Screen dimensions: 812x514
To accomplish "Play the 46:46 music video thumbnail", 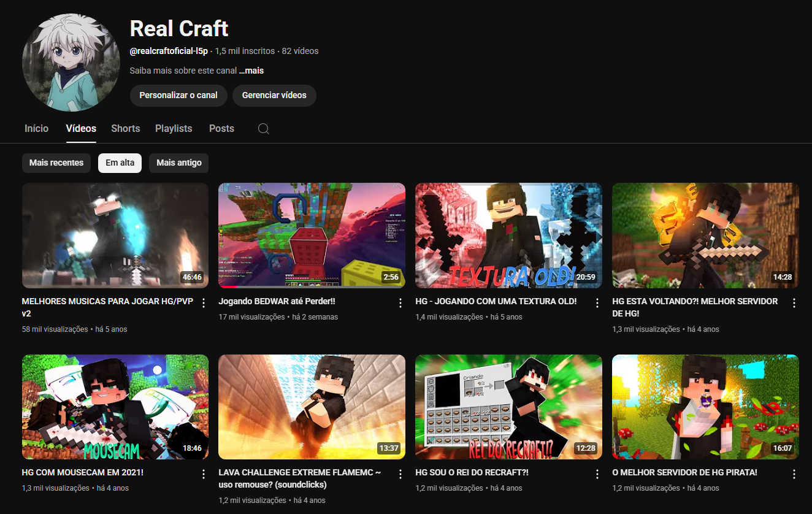I will [x=115, y=236].
